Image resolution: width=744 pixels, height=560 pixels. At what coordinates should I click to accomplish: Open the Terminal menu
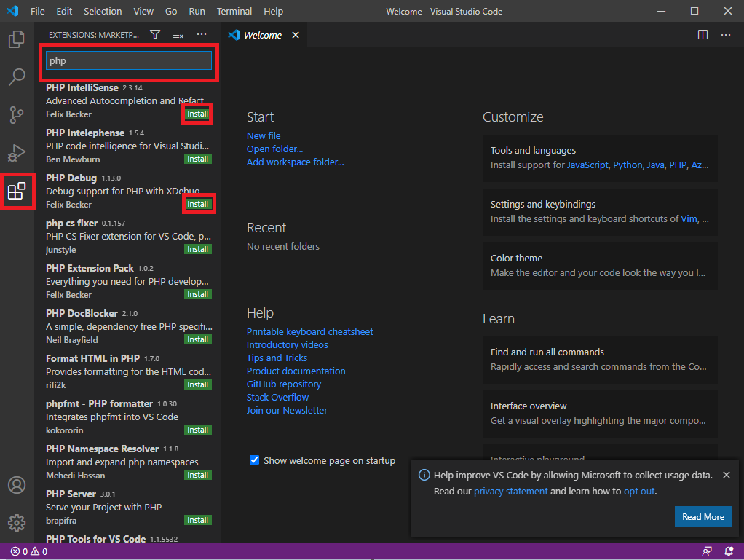coord(234,12)
